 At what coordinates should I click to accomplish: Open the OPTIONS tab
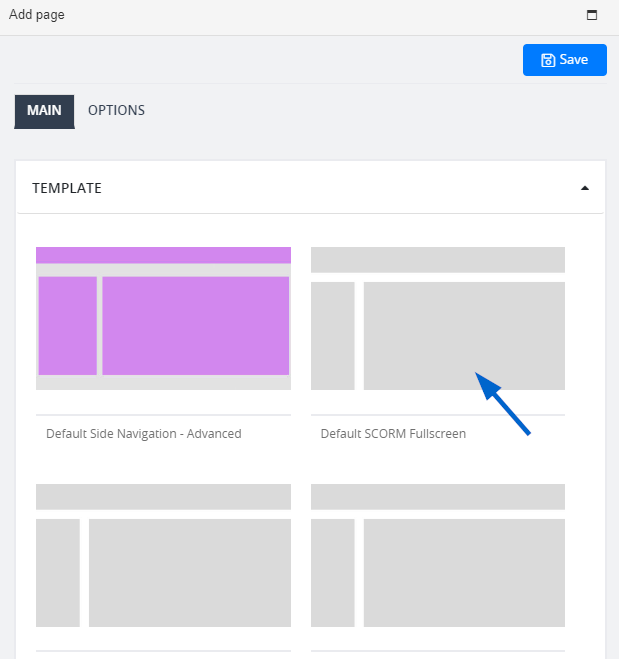116,111
